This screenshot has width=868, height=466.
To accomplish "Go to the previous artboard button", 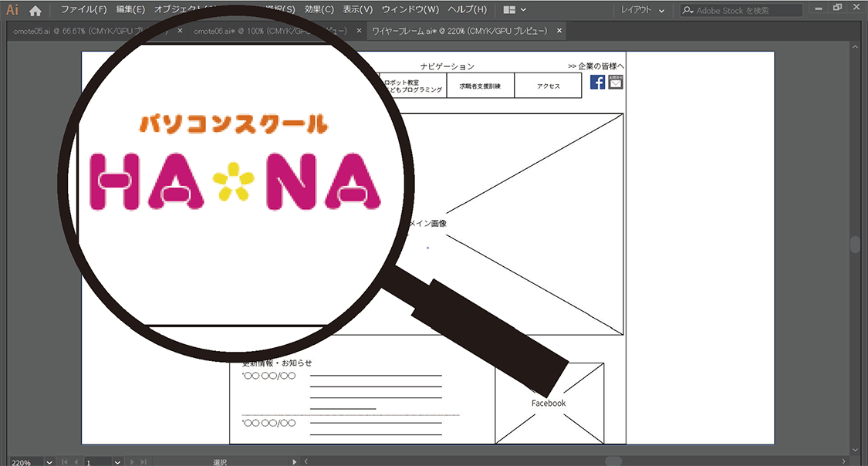I will tap(76, 461).
